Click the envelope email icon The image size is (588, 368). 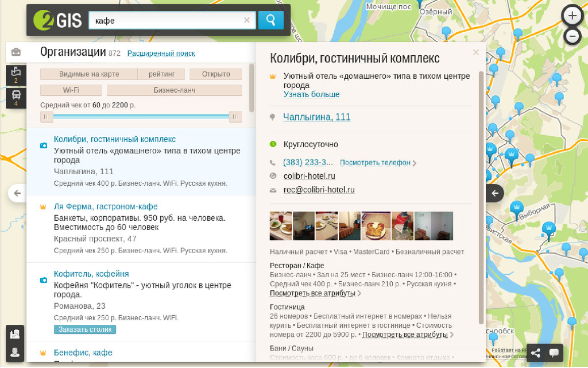[273, 190]
